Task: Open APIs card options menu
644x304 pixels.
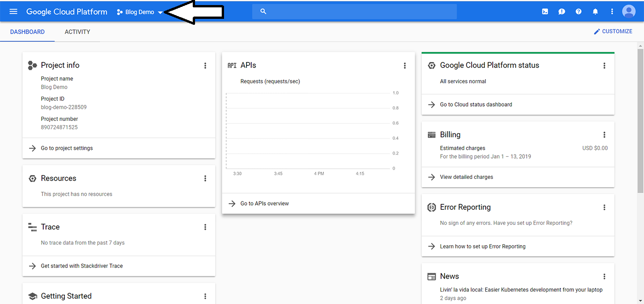Action: 405,66
